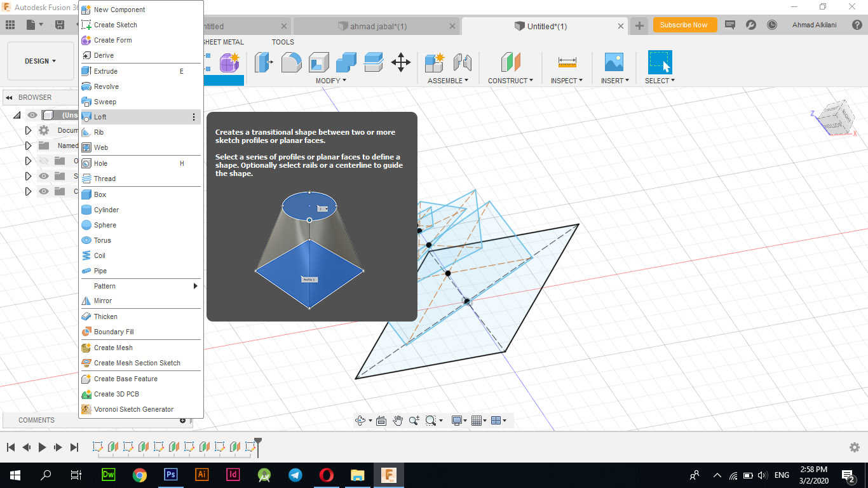This screenshot has width=868, height=488.
Task: Click the Subscribe Now button
Action: (x=685, y=25)
